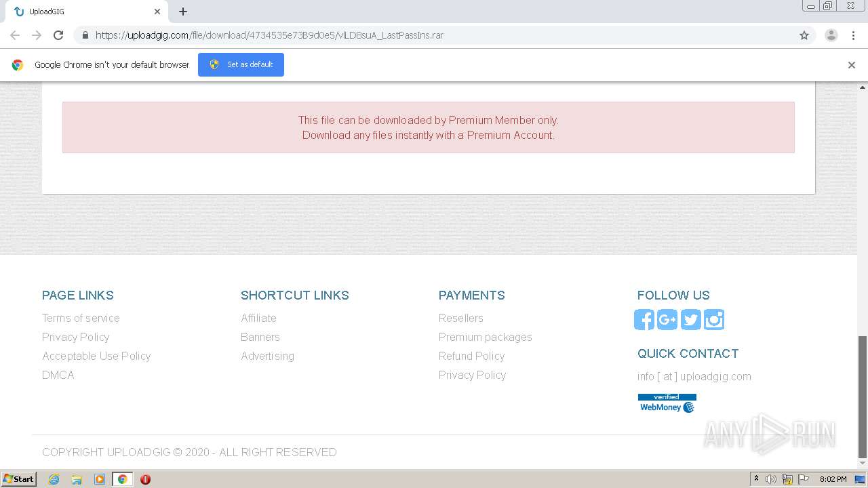The width and height of the screenshot is (868, 488).
Task: Click the scrollbar down arrow
Action: coord(863,464)
